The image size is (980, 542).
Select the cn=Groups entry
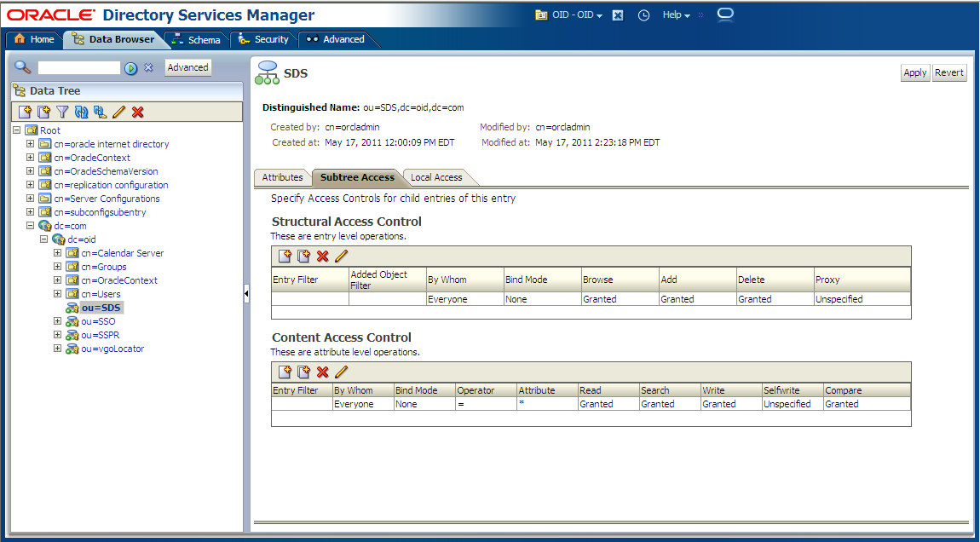[104, 267]
